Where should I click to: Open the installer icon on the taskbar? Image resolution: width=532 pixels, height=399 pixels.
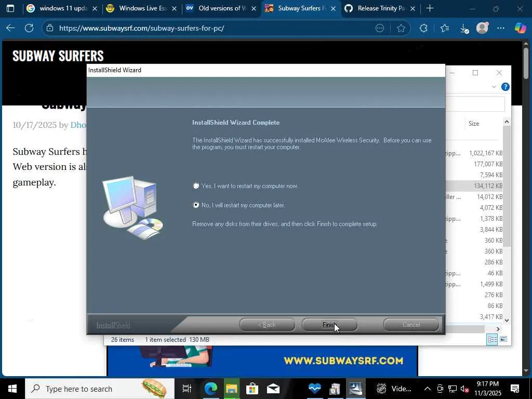335,389
